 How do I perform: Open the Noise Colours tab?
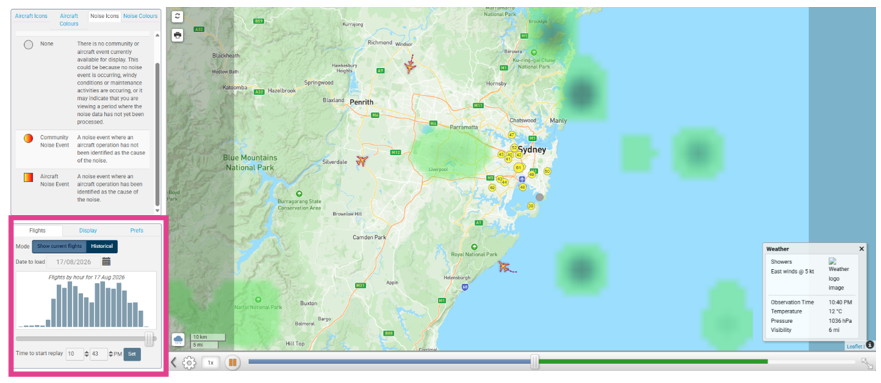140,16
